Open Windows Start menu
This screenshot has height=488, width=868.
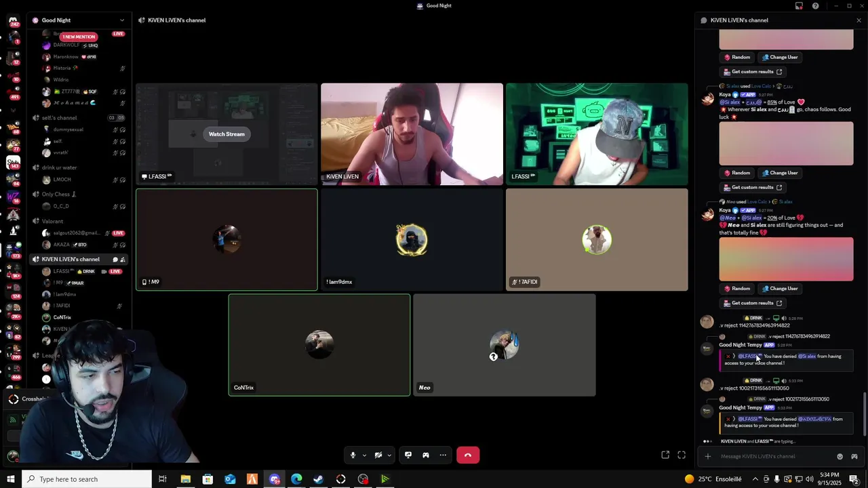[x=10, y=479]
